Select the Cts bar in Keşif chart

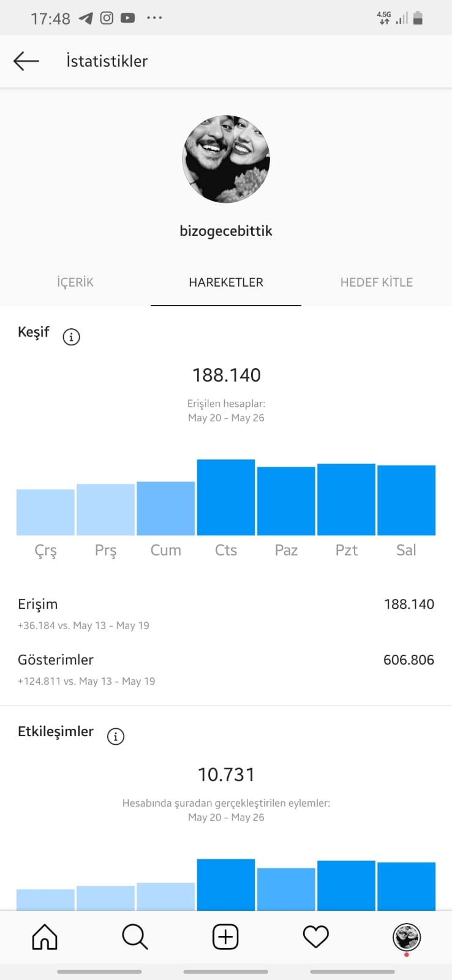tap(226, 497)
